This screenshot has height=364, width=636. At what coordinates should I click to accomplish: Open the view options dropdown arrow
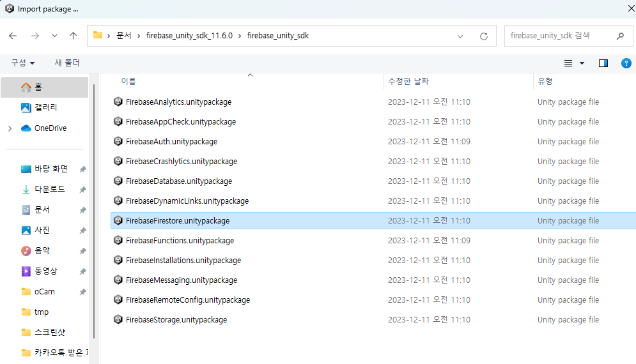tap(582, 63)
